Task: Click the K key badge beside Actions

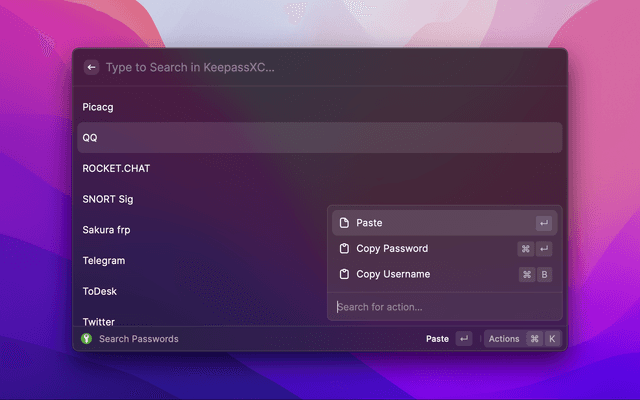Action: 552,339
